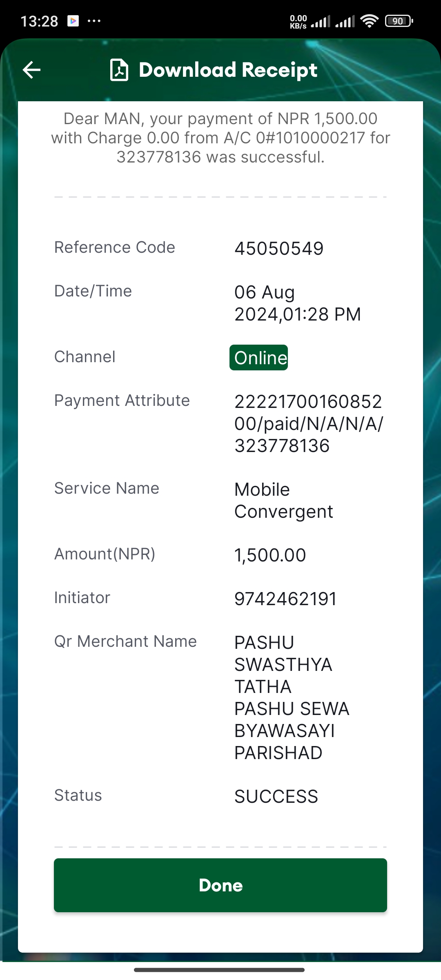Tap the battery level indicator

point(399,21)
